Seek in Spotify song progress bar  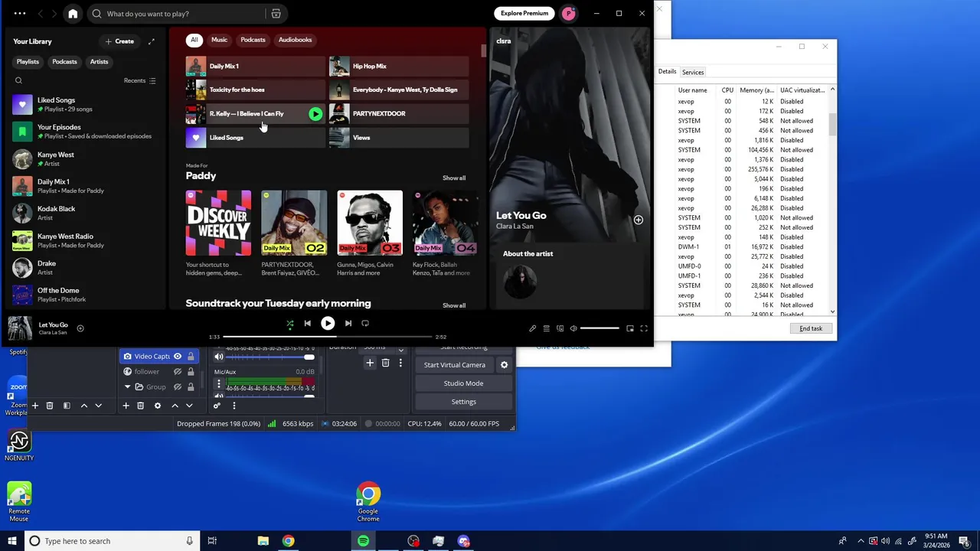328,337
